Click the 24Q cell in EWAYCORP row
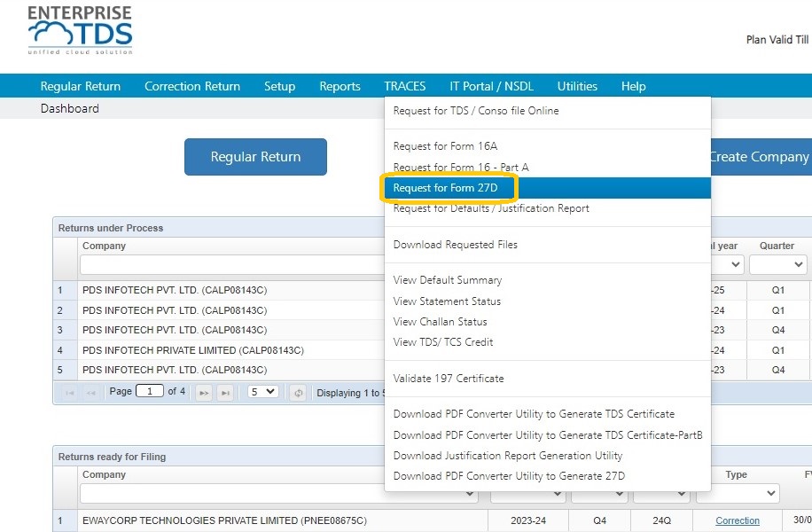 click(661, 520)
